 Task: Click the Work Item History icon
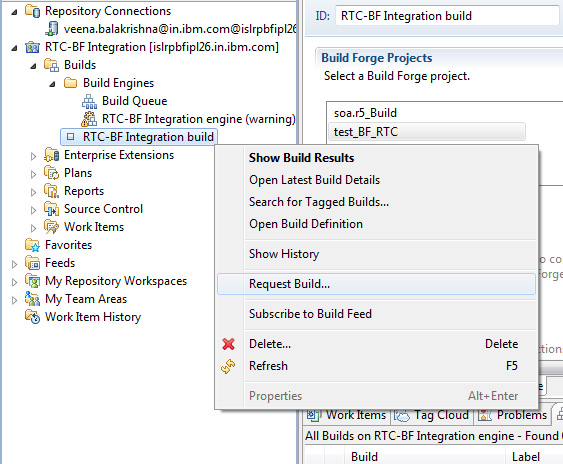coord(32,317)
